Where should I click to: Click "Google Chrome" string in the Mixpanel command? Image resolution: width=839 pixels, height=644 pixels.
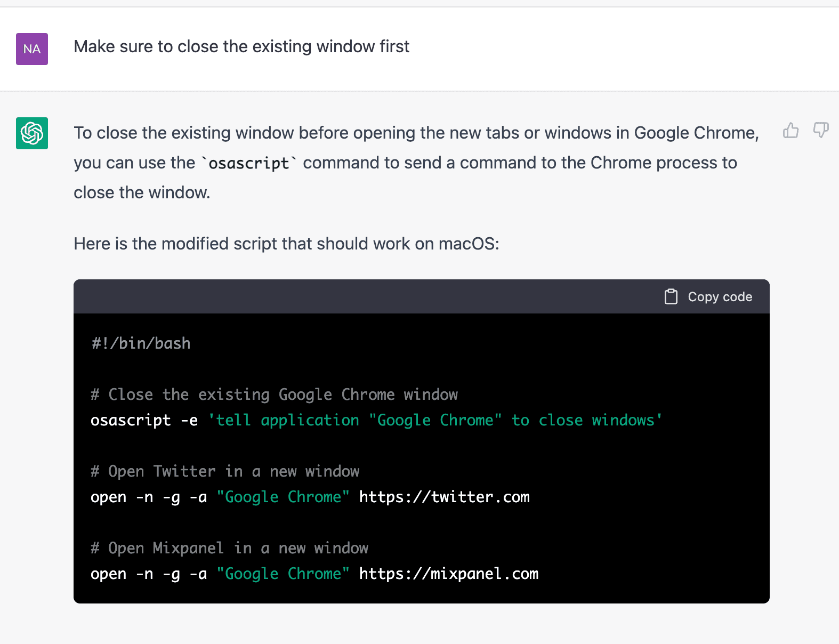[283, 574]
